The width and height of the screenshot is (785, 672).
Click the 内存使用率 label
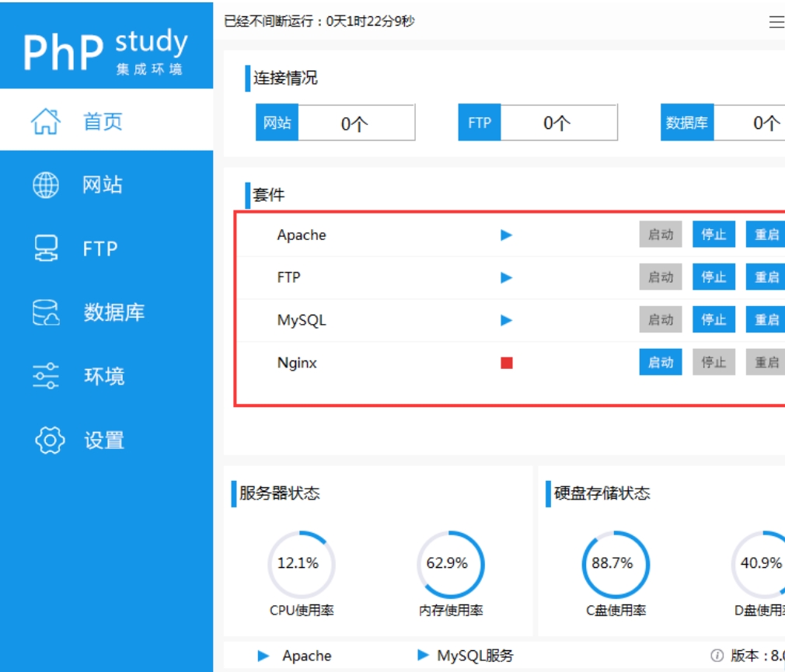(x=451, y=610)
